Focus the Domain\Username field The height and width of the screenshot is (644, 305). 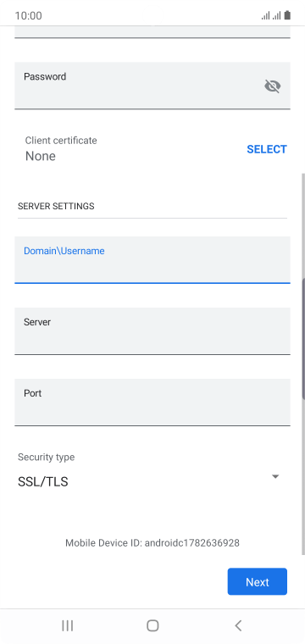tap(152, 259)
